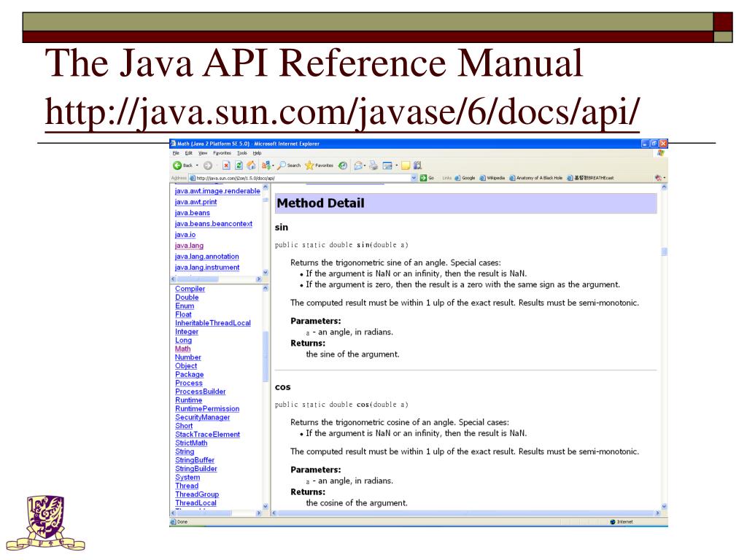Image resolution: width=747 pixels, height=560 pixels.
Task: Open the java.awt.image.renderable package
Action: tap(217, 191)
